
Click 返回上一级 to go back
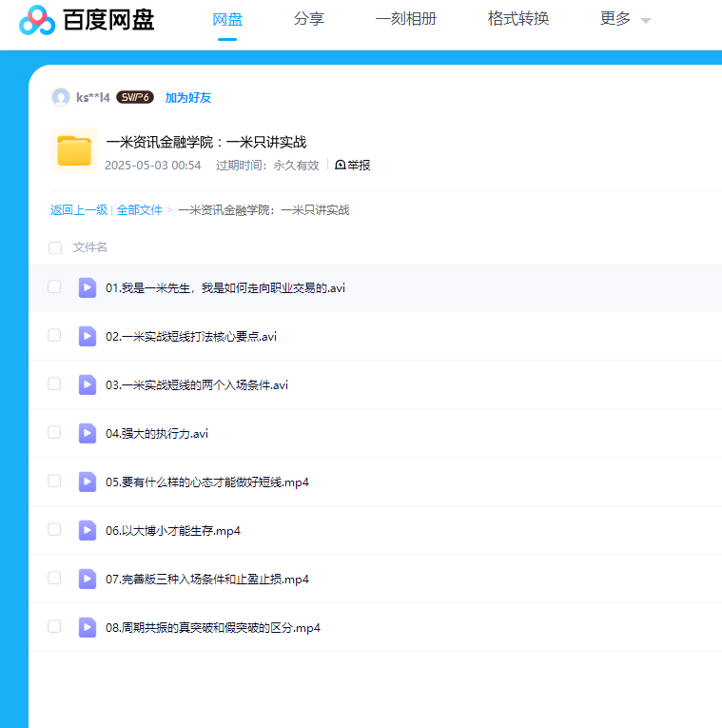click(x=78, y=210)
